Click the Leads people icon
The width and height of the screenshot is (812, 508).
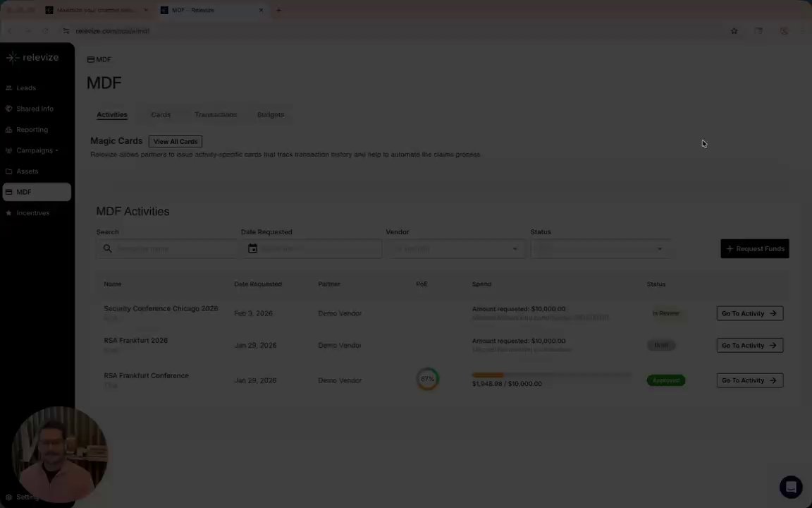pos(8,88)
